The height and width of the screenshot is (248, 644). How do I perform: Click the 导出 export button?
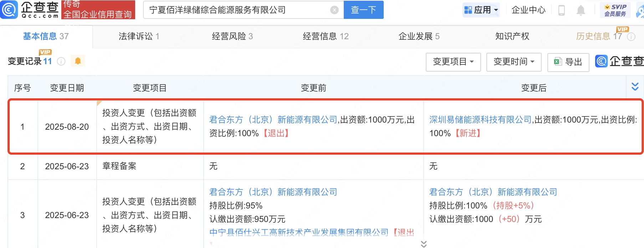(x=568, y=62)
